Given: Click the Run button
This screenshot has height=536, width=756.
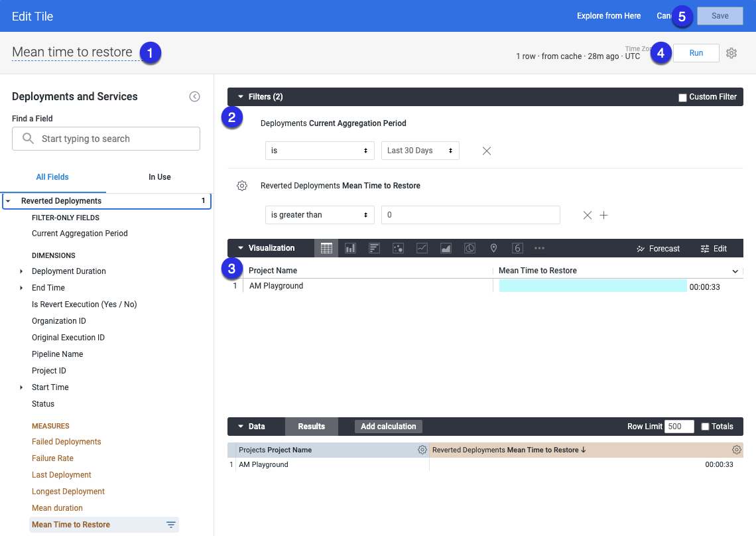Looking at the screenshot, I should [x=696, y=53].
